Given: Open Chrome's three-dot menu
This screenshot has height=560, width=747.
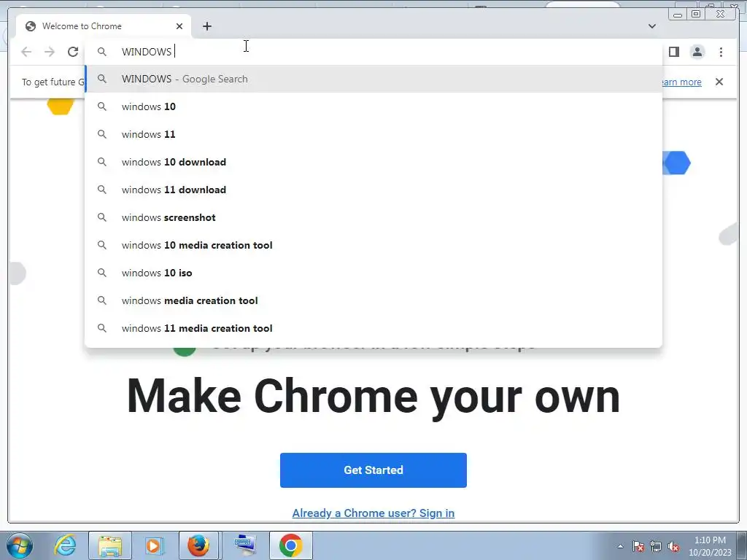Looking at the screenshot, I should (x=721, y=52).
